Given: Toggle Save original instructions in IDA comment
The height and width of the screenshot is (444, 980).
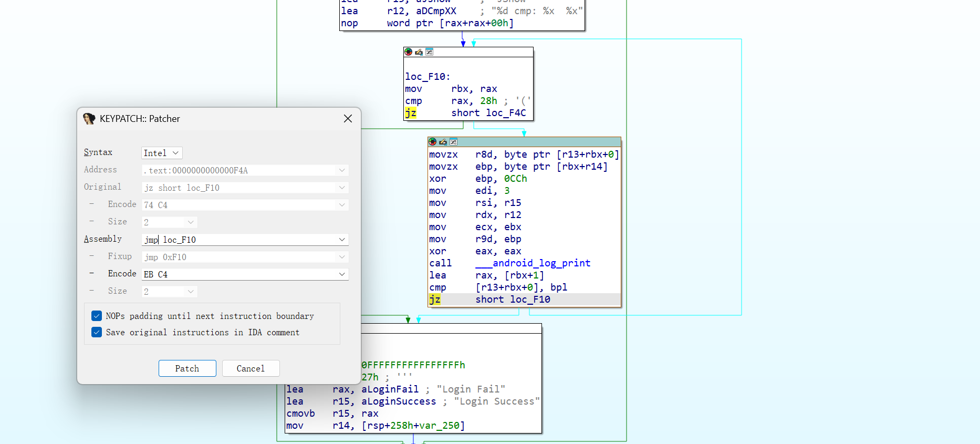Looking at the screenshot, I should coord(97,332).
